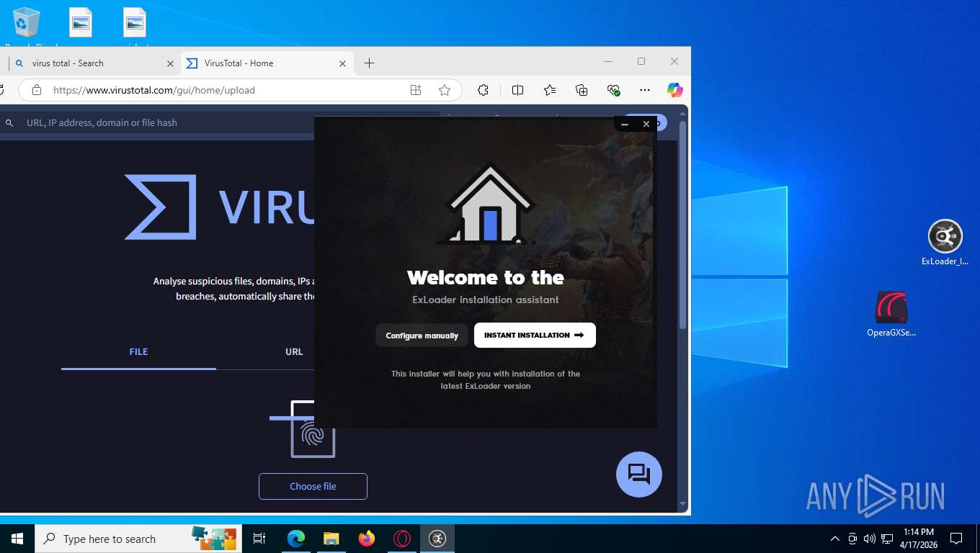Toggle Edge split screen

[517, 90]
